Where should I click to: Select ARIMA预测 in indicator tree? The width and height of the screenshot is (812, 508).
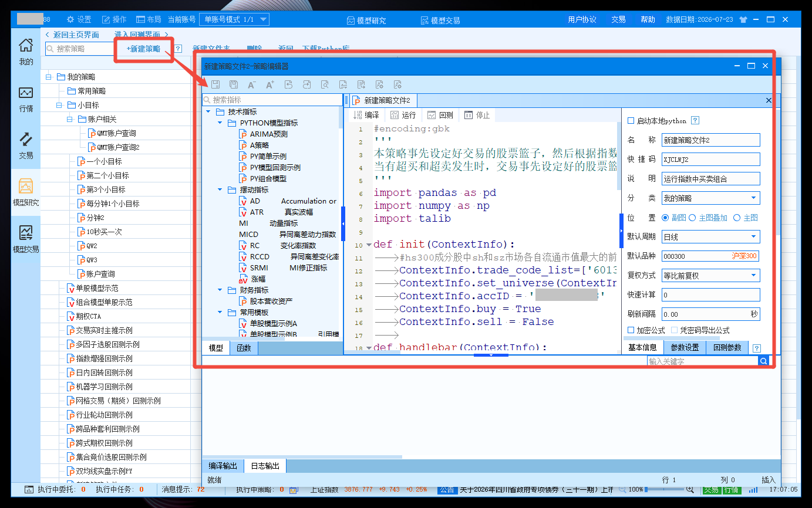pyautogui.click(x=264, y=134)
